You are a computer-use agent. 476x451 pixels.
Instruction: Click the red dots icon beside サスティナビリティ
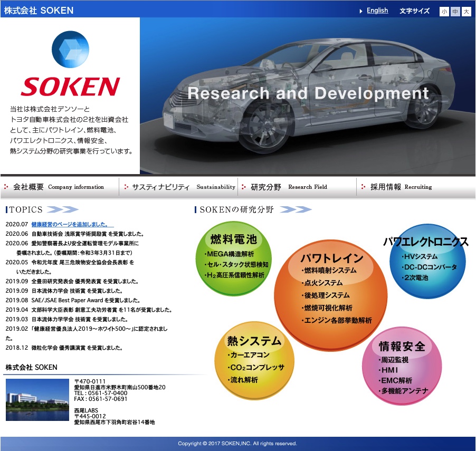pos(126,187)
